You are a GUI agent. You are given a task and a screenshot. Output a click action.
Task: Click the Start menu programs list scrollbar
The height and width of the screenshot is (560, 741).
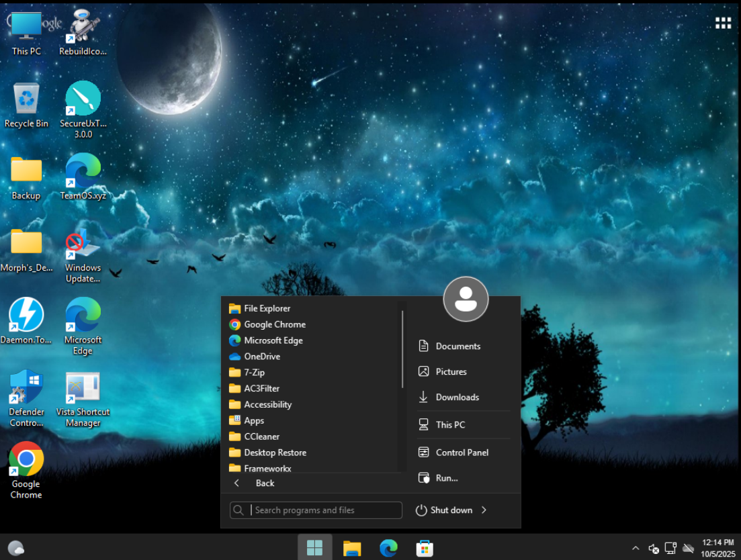402,349
